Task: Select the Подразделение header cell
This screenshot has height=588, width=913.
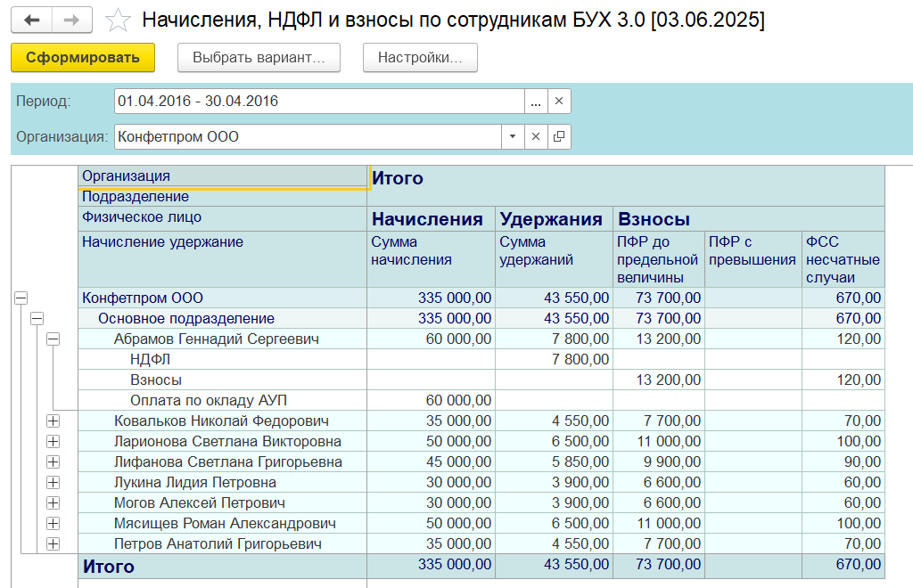Action: tap(222, 197)
